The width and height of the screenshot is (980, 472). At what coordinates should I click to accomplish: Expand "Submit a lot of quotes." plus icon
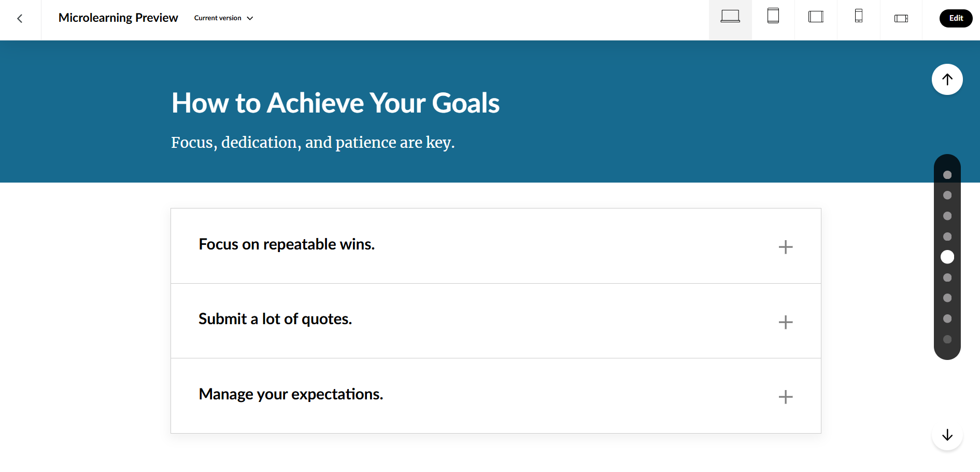pyautogui.click(x=785, y=322)
